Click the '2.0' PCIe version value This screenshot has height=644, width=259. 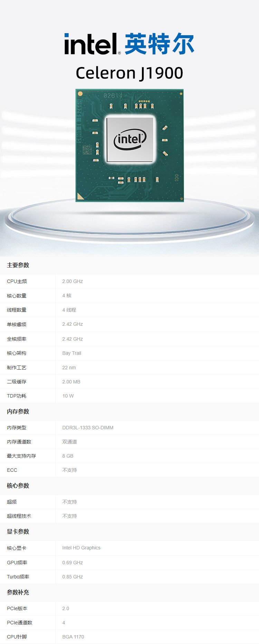pos(66,608)
